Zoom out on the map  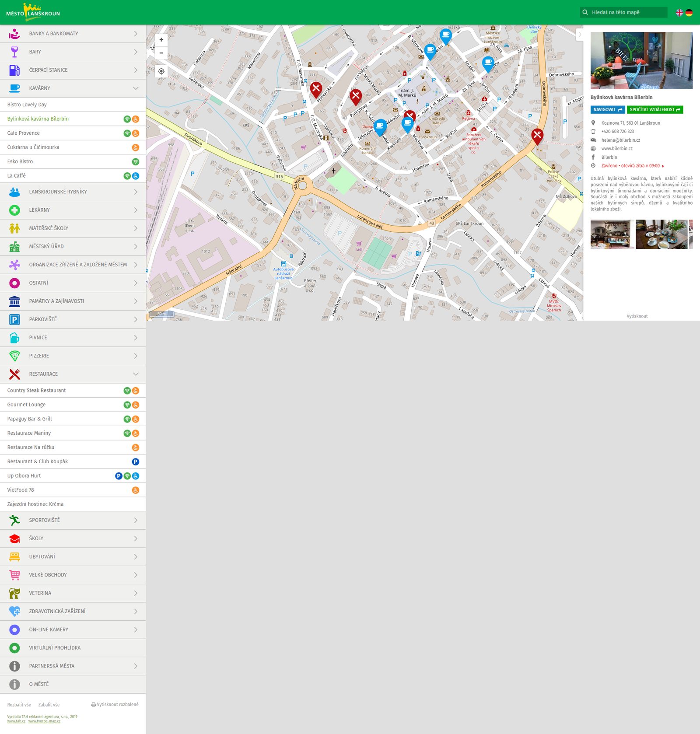[x=161, y=53]
